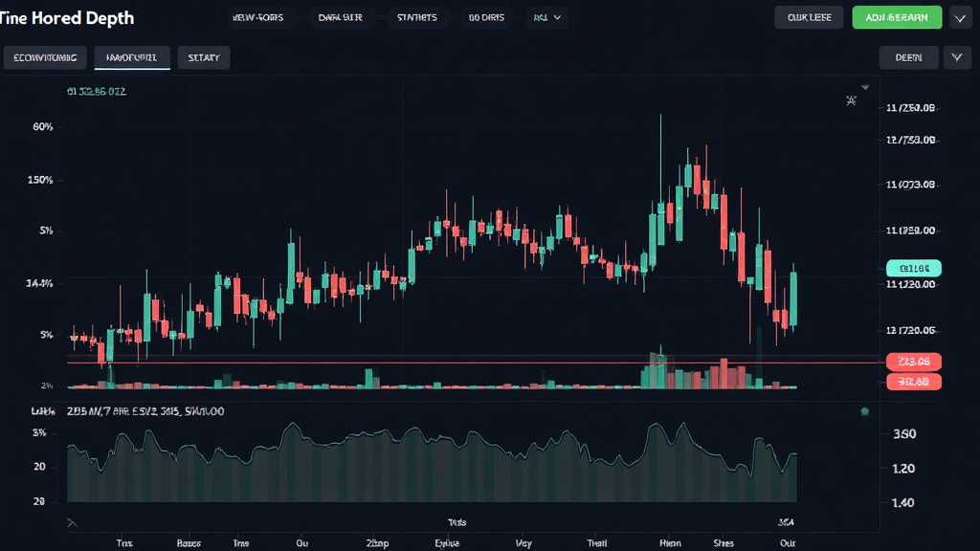The width and height of the screenshot is (980, 551).
Task: Toggle the Economic view option
Action: 43,57
